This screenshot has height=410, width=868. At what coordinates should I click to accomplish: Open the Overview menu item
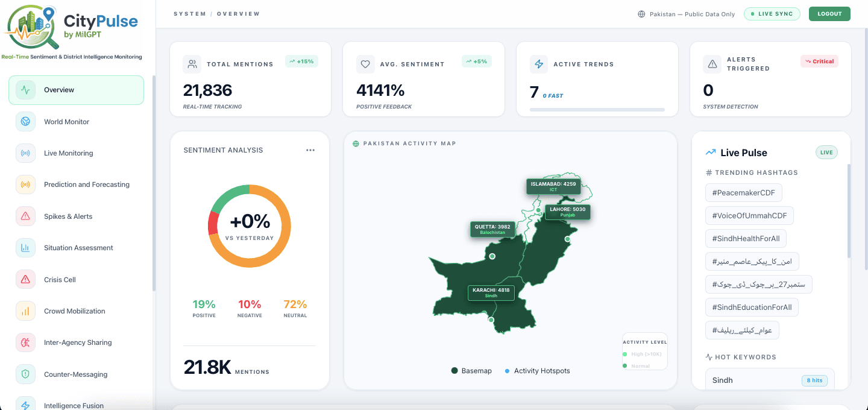point(76,90)
